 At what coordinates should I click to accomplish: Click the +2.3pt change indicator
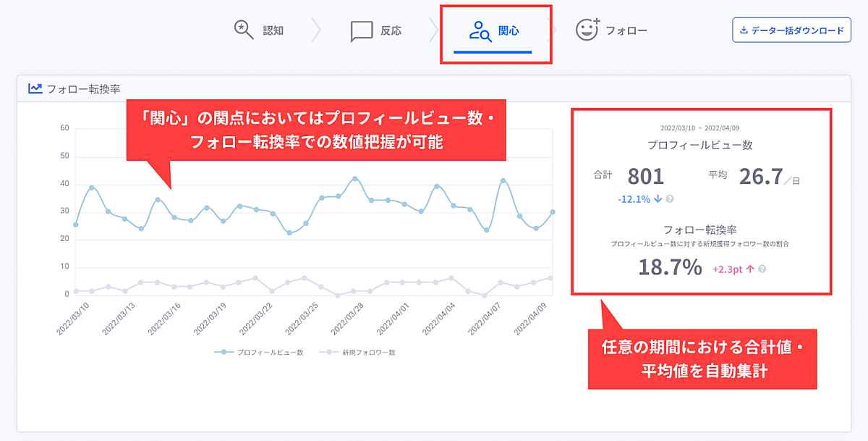click(733, 269)
